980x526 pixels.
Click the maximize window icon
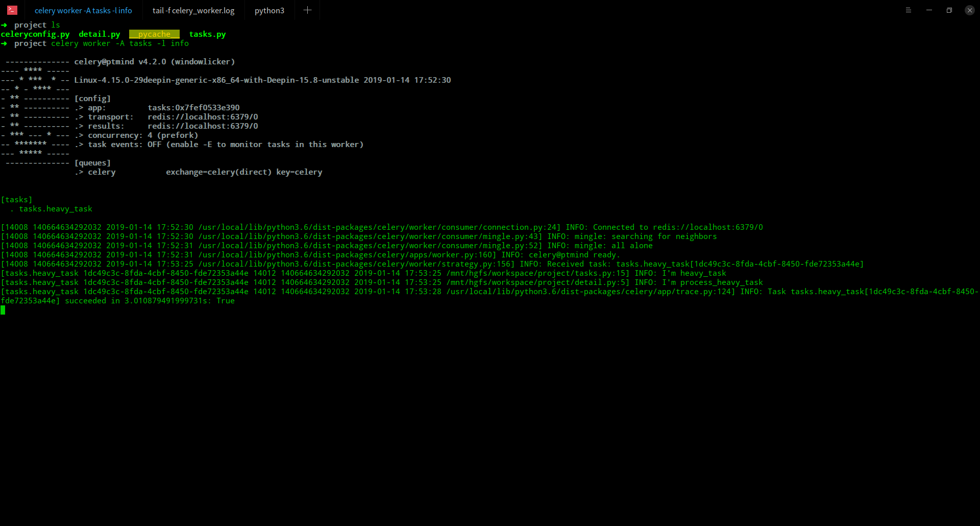pos(949,10)
